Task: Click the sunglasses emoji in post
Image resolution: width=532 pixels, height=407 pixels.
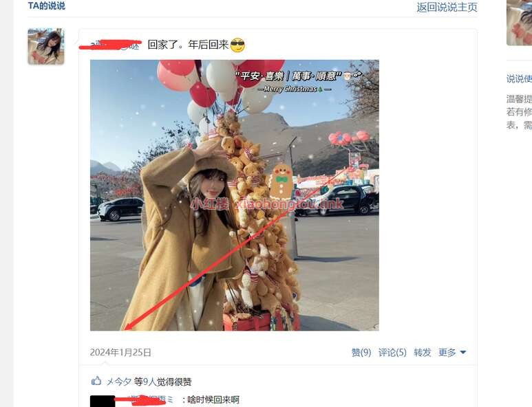Action: pos(237,45)
